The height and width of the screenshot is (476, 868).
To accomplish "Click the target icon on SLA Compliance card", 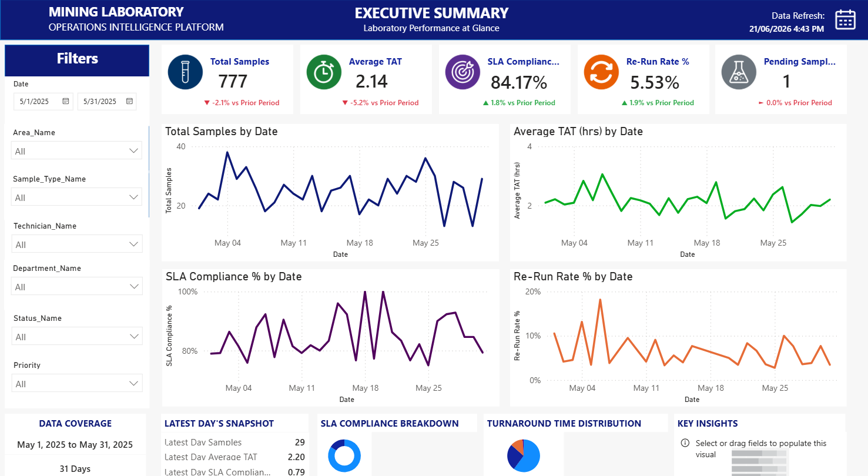I will click(463, 73).
